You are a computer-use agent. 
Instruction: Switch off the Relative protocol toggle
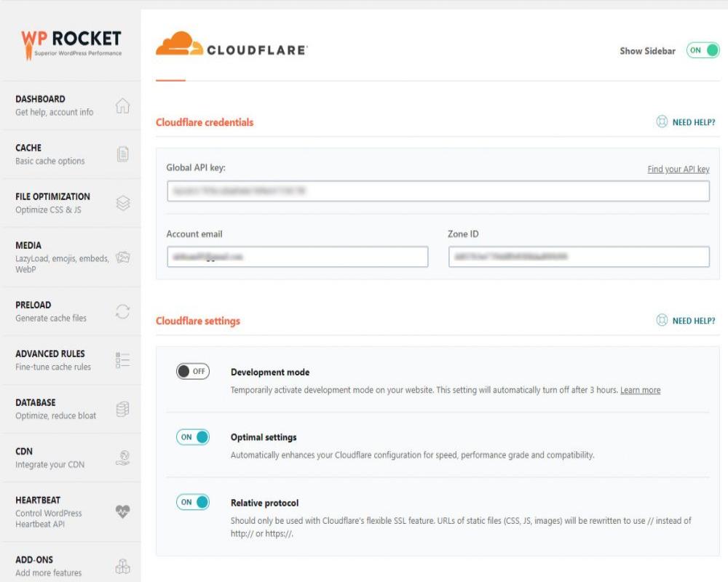tap(192, 502)
